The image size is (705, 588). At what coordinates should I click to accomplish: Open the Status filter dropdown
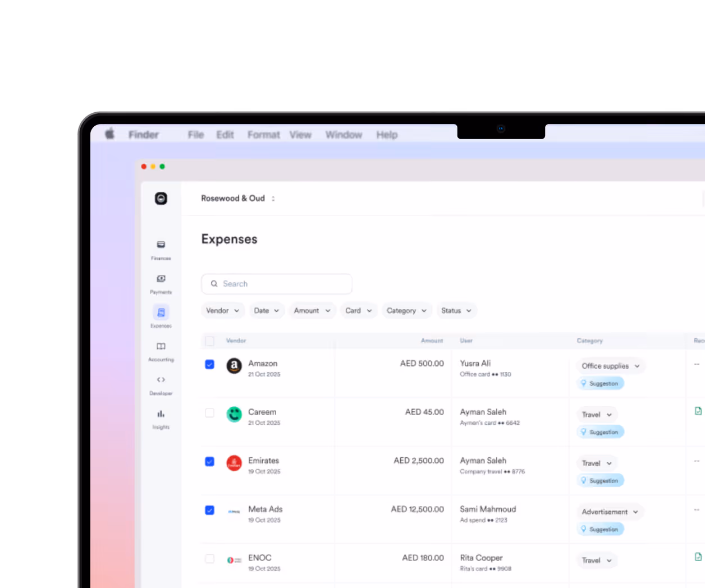(456, 311)
